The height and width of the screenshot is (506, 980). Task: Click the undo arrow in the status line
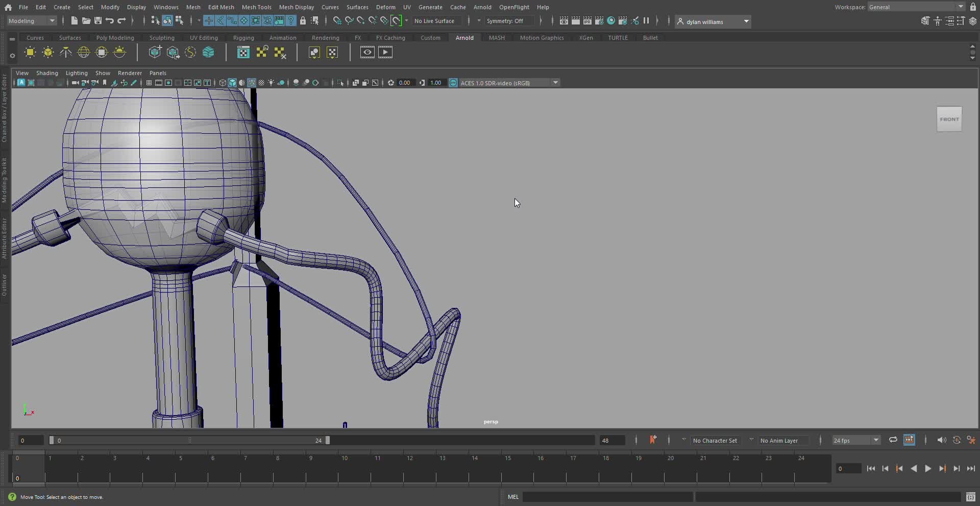click(110, 21)
